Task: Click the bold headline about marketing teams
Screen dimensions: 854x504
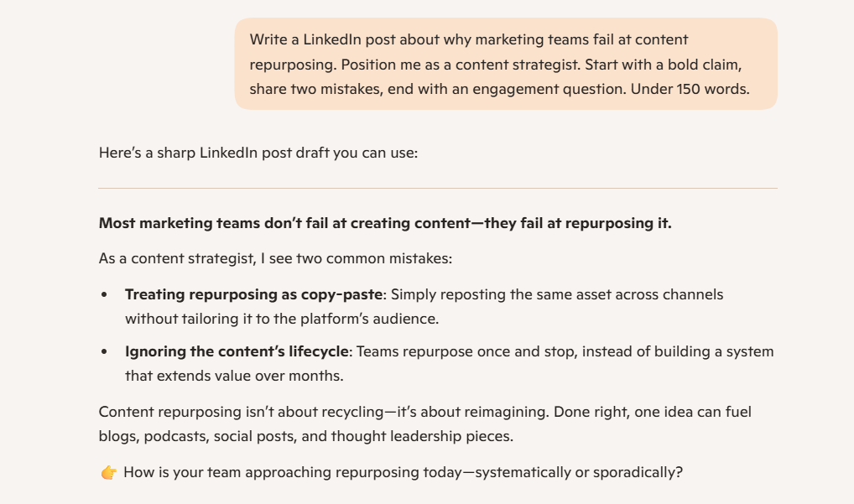Action: pos(385,223)
